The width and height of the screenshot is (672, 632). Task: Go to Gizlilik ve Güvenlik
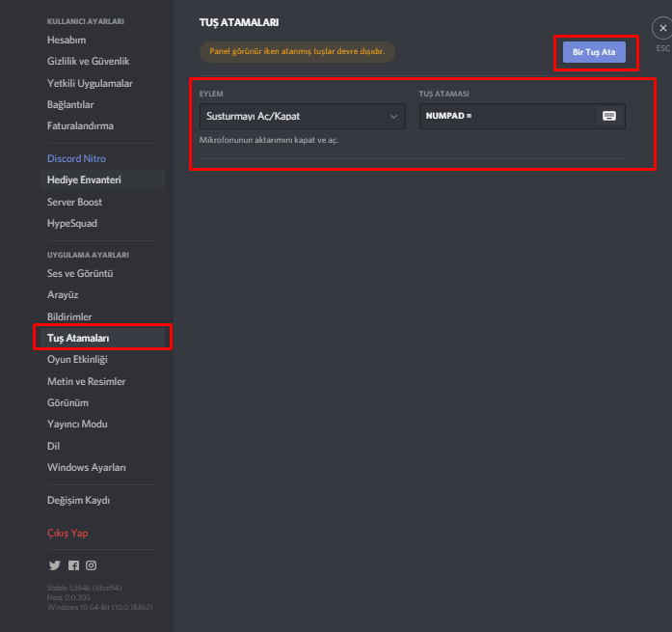pyautogui.click(x=88, y=61)
